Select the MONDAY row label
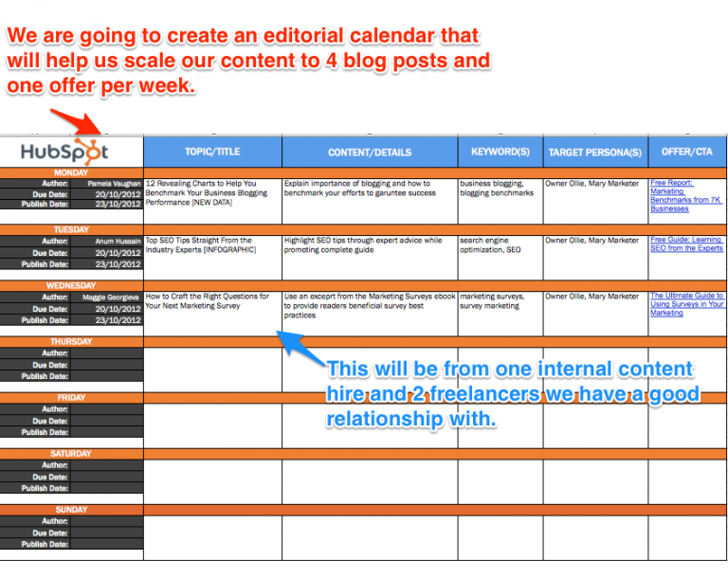The height and width of the screenshot is (578, 728). [71, 172]
